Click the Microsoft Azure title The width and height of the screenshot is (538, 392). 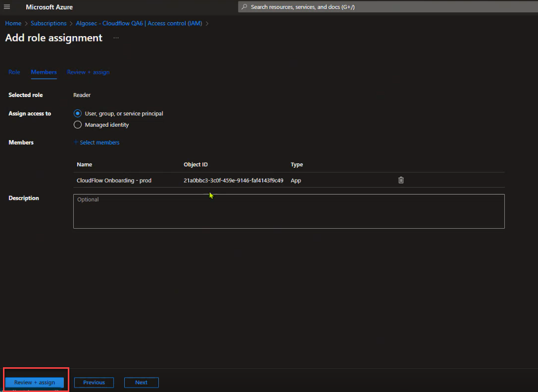pyautogui.click(x=49, y=7)
